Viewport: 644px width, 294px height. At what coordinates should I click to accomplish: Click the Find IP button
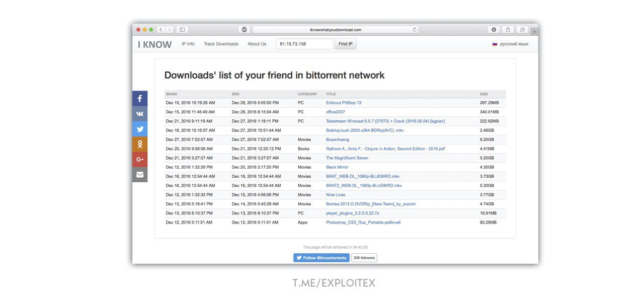[346, 44]
